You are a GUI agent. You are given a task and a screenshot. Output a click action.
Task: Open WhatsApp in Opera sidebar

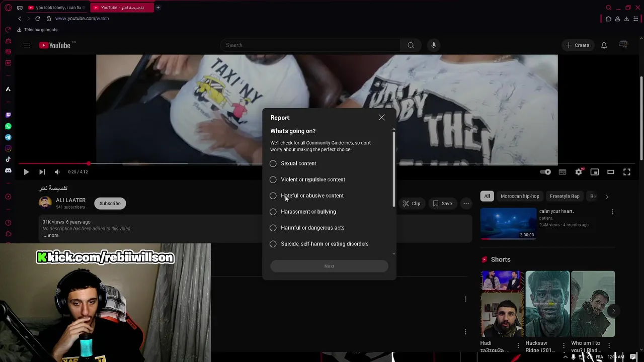click(x=8, y=126)
